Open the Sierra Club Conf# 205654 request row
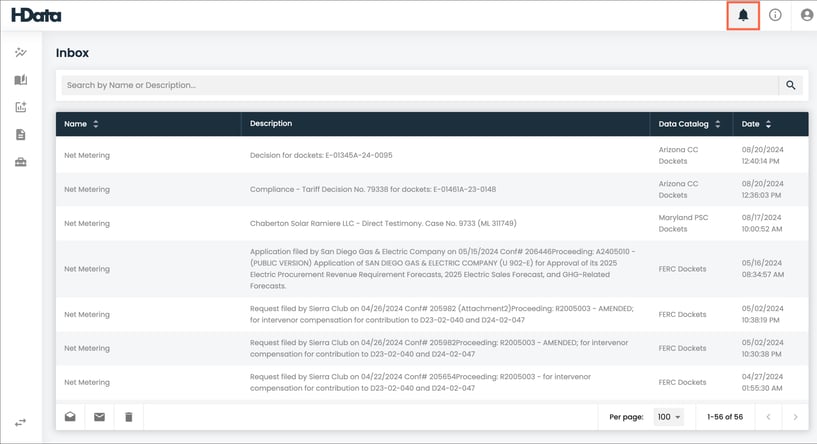Image resolution: width=817 pixels, height=444 pixels. pyautogui.click(x=432, y=382)
